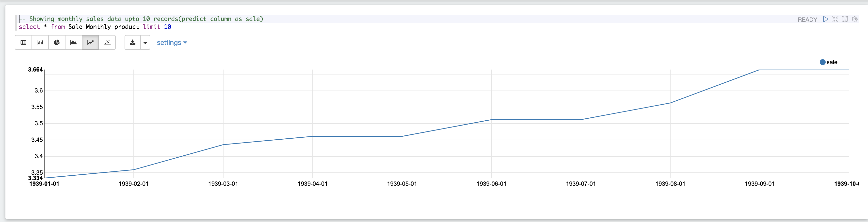The height and width of the screenshot is (222, 868).
Task: Expand chart settings panel
Action: (x=172, y=42)
